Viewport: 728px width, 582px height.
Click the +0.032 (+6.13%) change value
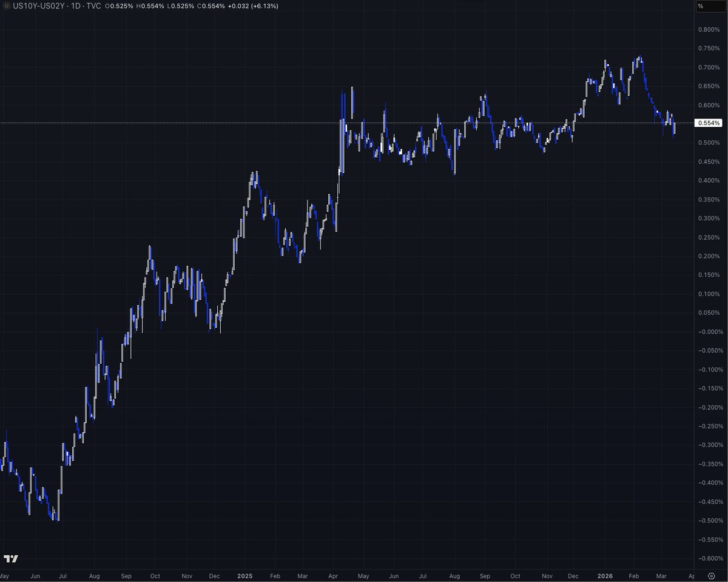point(254,5)
